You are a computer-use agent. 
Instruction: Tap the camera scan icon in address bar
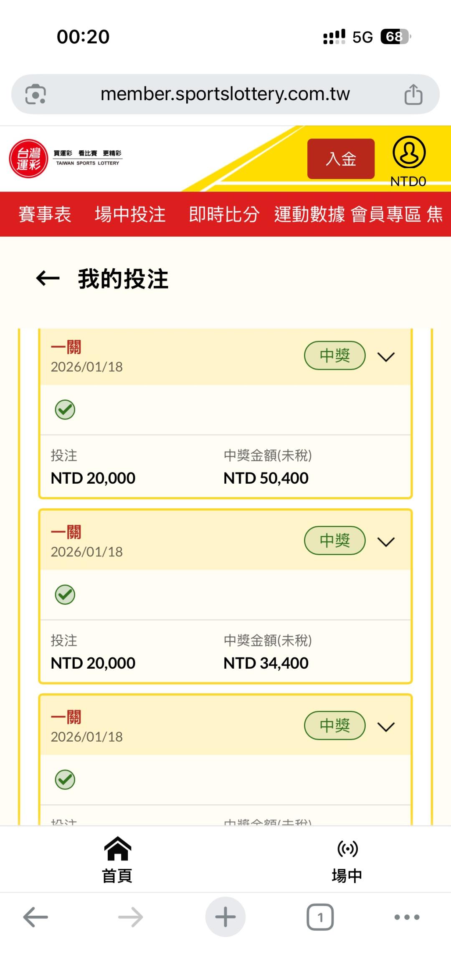(x=35, y=94)
